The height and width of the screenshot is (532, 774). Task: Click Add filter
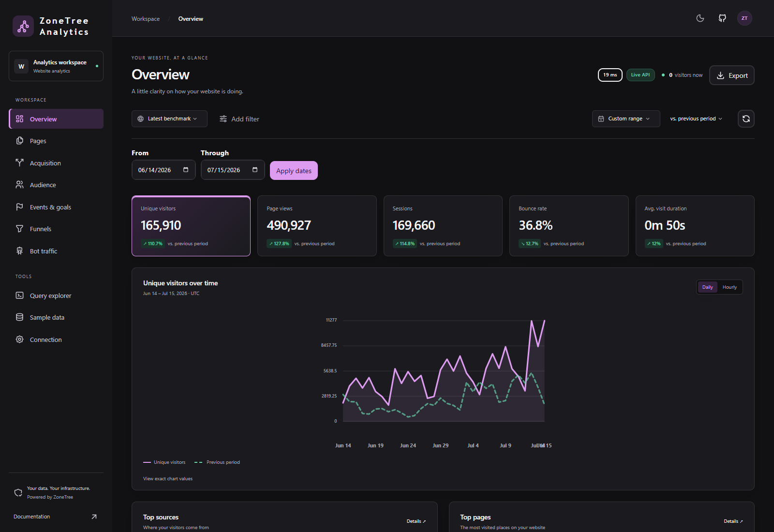click(x=239, y=119)
